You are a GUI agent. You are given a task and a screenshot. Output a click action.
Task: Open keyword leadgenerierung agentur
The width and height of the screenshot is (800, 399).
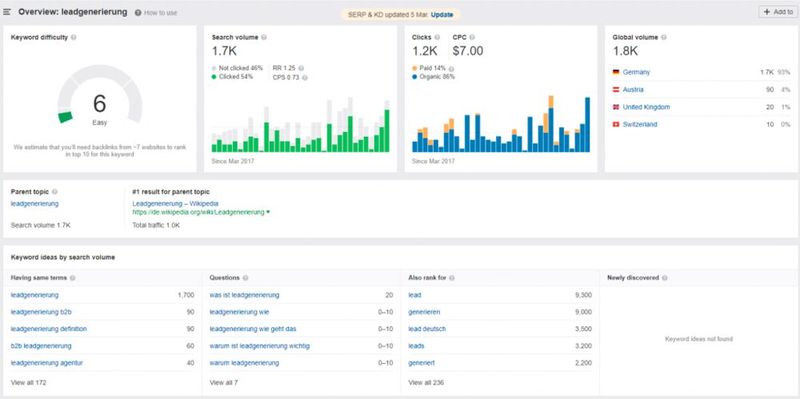(x=47, y=363)
